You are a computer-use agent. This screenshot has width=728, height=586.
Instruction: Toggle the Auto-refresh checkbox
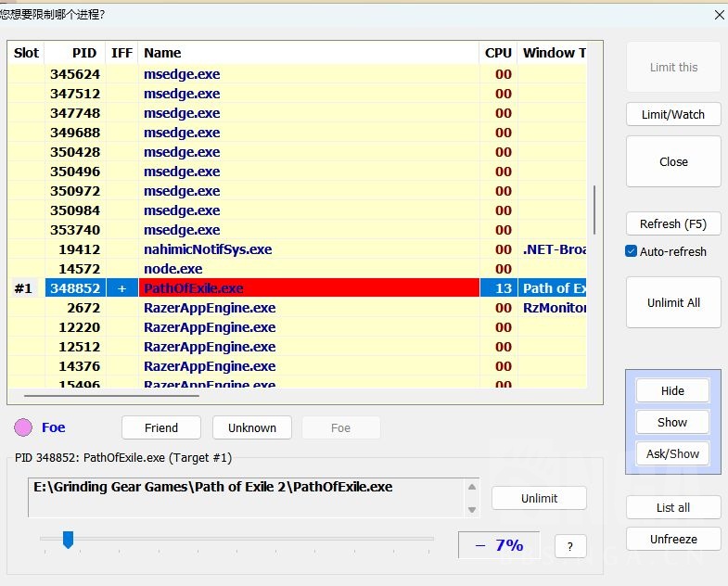pos(632,251)
